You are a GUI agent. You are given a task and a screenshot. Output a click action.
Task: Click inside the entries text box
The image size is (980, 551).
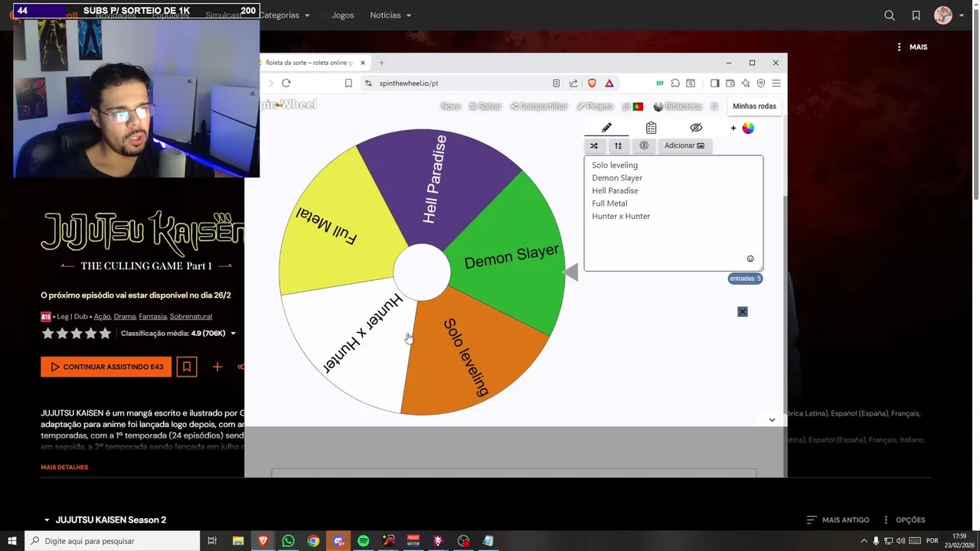674,213
